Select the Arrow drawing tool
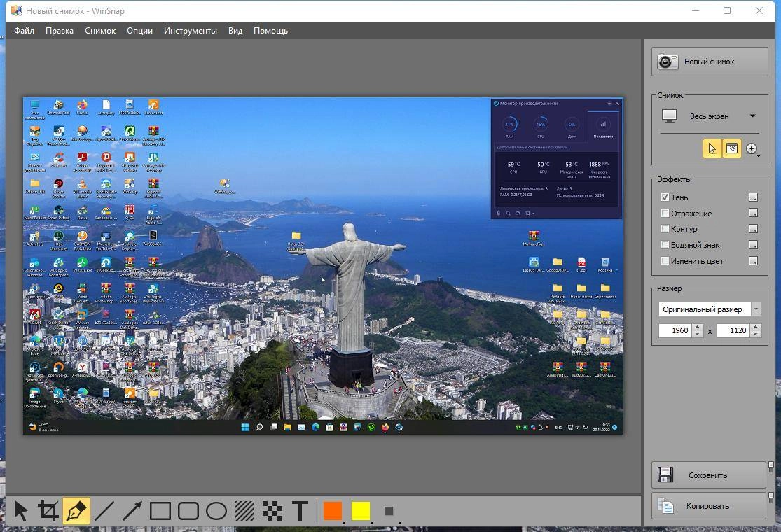This screenshot has height=532, width=781. [x=132, y=511]
